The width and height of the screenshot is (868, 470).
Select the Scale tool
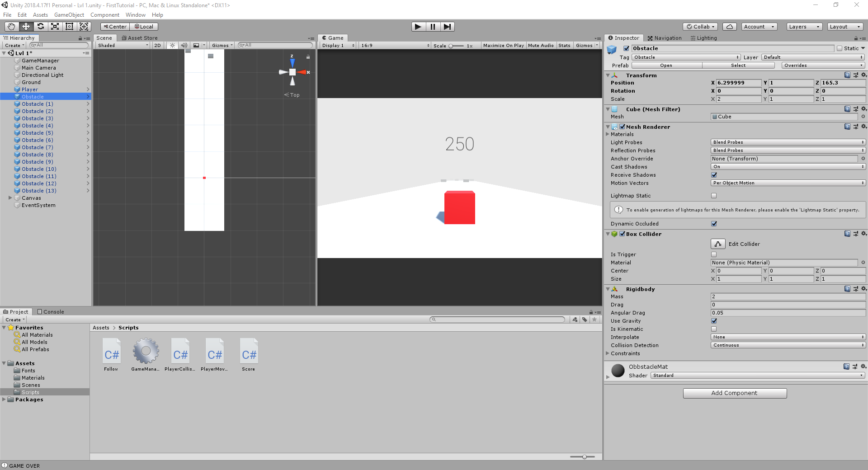pos(55,27)
